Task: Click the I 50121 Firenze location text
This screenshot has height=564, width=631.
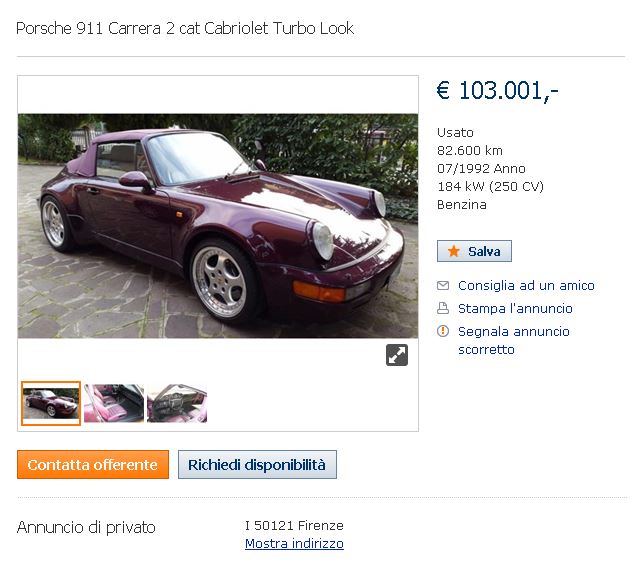Action: point(294,525)
